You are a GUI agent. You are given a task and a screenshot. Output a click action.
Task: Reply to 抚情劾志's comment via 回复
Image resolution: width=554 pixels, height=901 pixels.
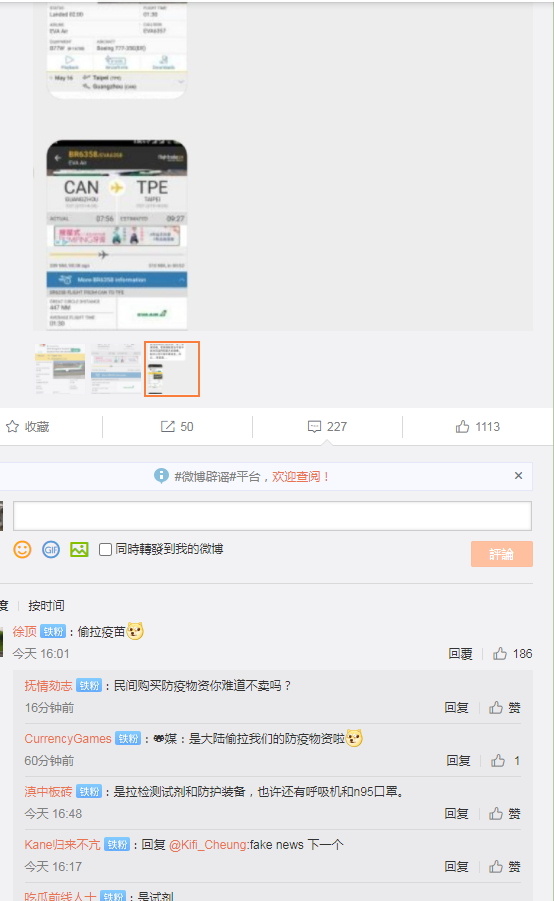pos(456,707)
